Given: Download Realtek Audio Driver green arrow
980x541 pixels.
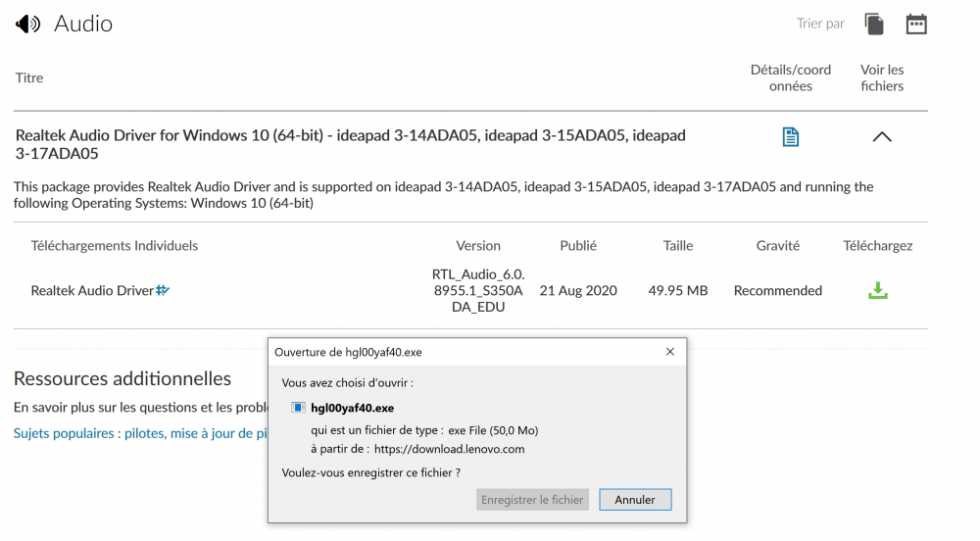Looking at the screenshot, I should point(877,290).
